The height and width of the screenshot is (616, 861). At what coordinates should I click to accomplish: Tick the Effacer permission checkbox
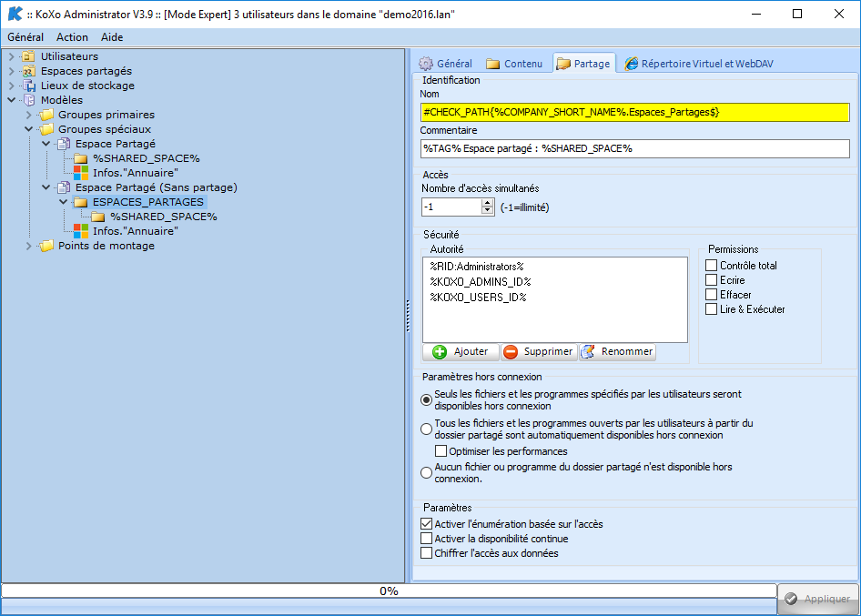(711, 295)
